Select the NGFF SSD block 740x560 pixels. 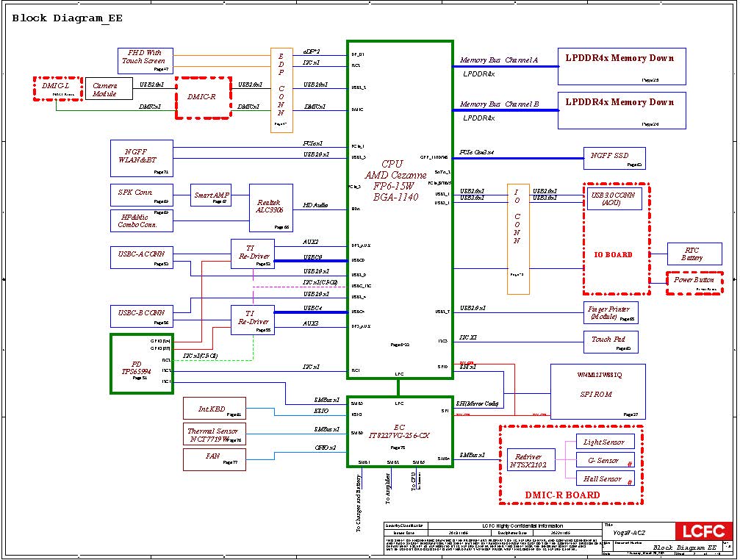point(614,158)
